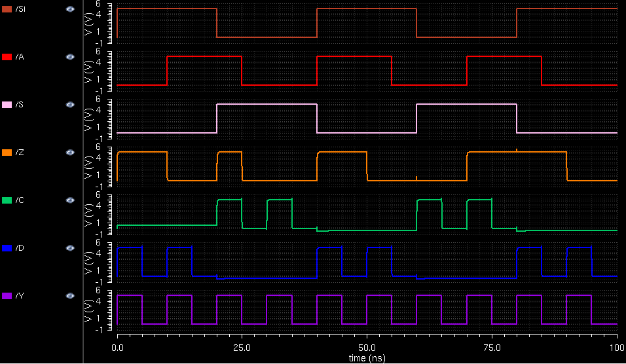Toggle visibility eye for signal /Si
This screenshot has height=364, width=626.
[70, 9]
